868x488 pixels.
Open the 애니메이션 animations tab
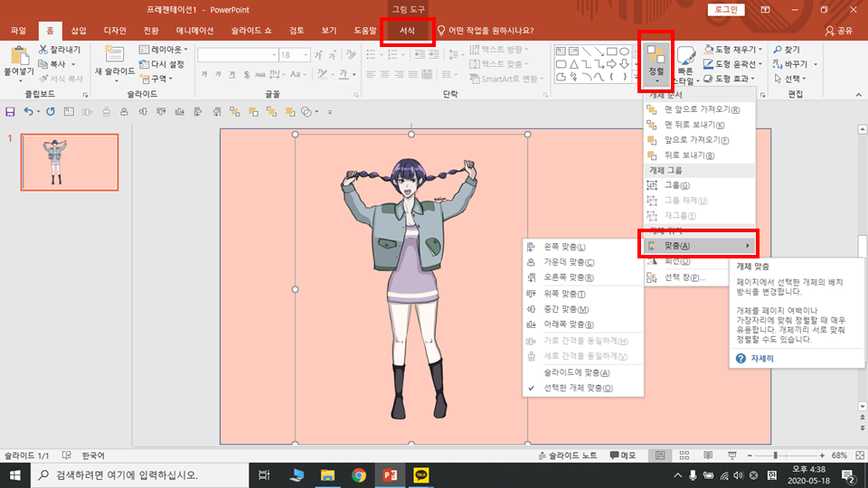[195, 31]
